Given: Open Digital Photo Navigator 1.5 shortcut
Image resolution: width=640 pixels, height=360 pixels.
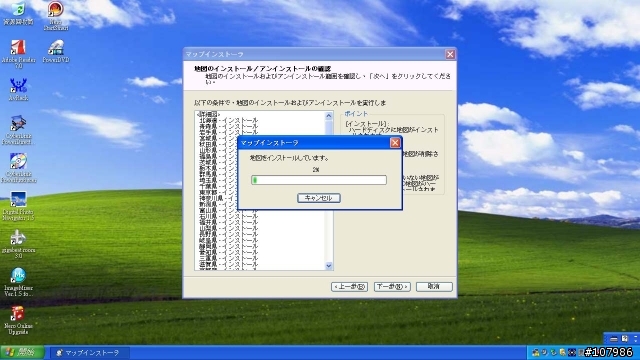Looking at the screenshot, I should pos(18,206).
